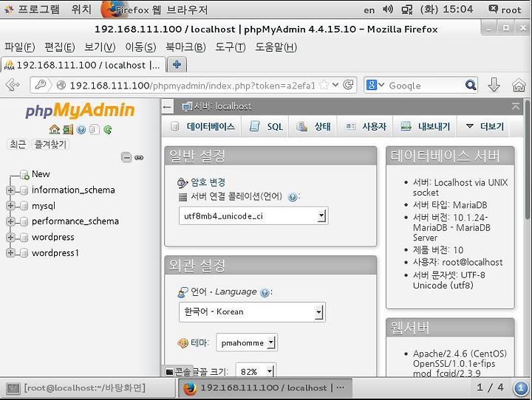Hide navigation panel with left arrow
This screenshot has height=400, width=532.
click(167, 107)
